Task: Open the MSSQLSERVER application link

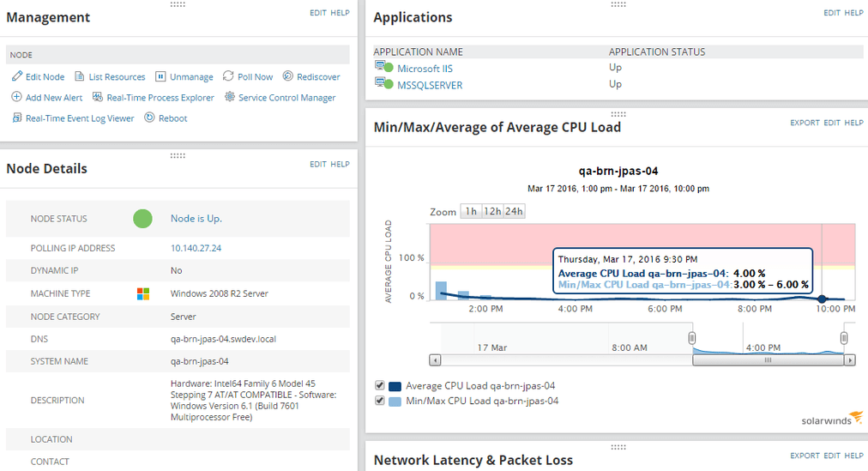Action: (x=430, y=85)
